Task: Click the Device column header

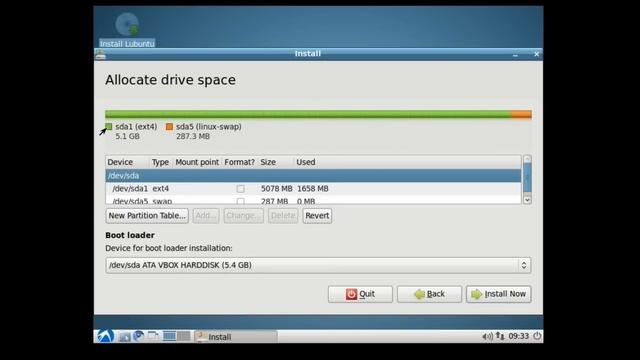Action: 127,162
